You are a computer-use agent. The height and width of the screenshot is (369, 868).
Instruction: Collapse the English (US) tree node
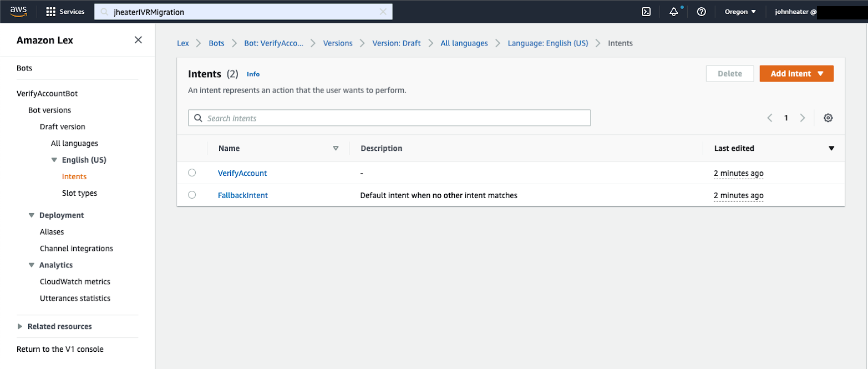[54, 160]
